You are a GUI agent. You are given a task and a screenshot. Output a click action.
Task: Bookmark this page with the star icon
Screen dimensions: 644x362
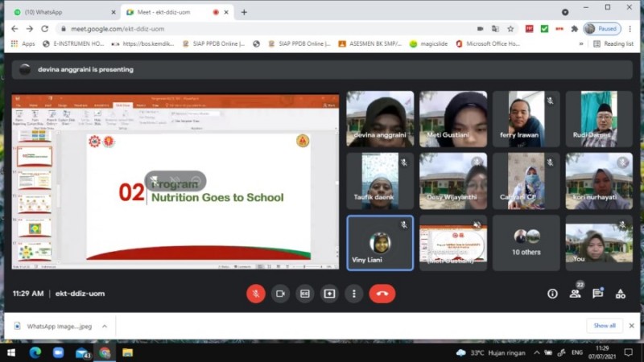point(512,28)
